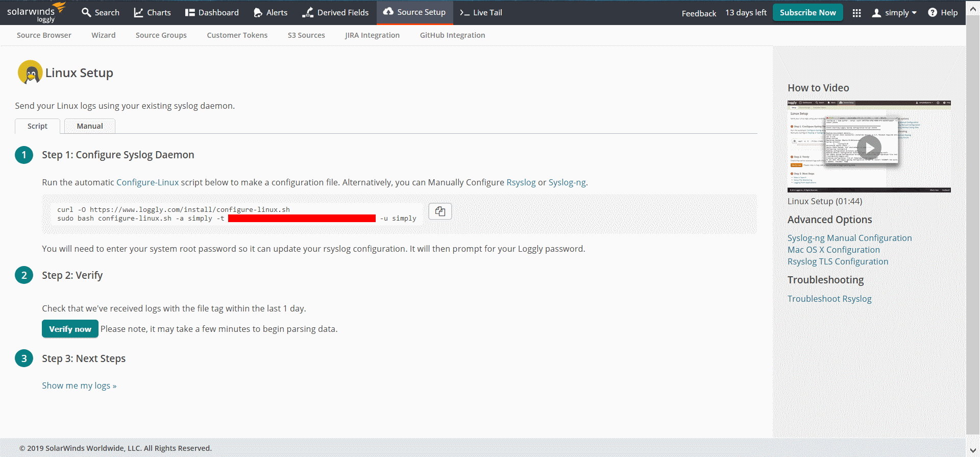Follow the Configure-Linux script link
This screenshot has width=980, height=457.
click(x=148, y=182)
